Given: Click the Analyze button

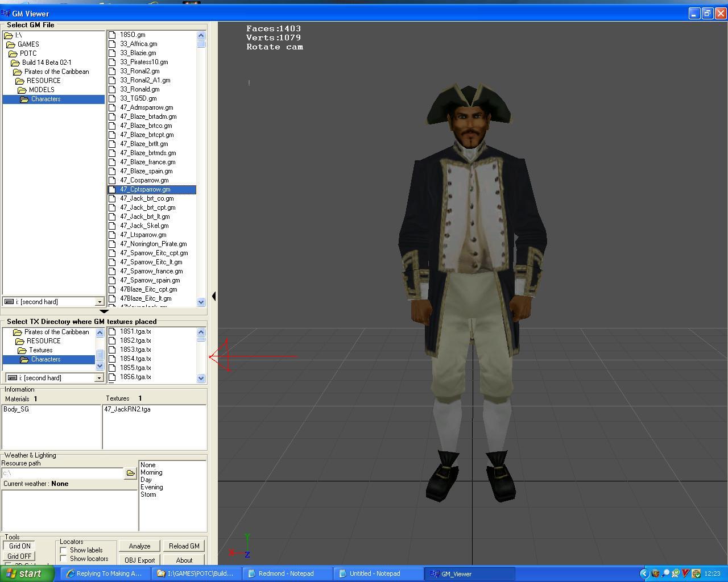Looking at the screenshot, I should tap(139, 546).
